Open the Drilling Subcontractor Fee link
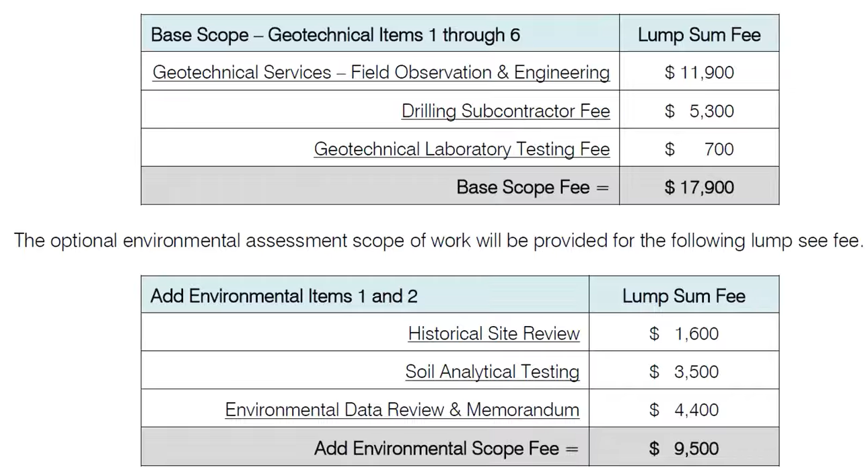Image resolution: width=868 pixels, height=476 pixels. click(x=505, y=111)
